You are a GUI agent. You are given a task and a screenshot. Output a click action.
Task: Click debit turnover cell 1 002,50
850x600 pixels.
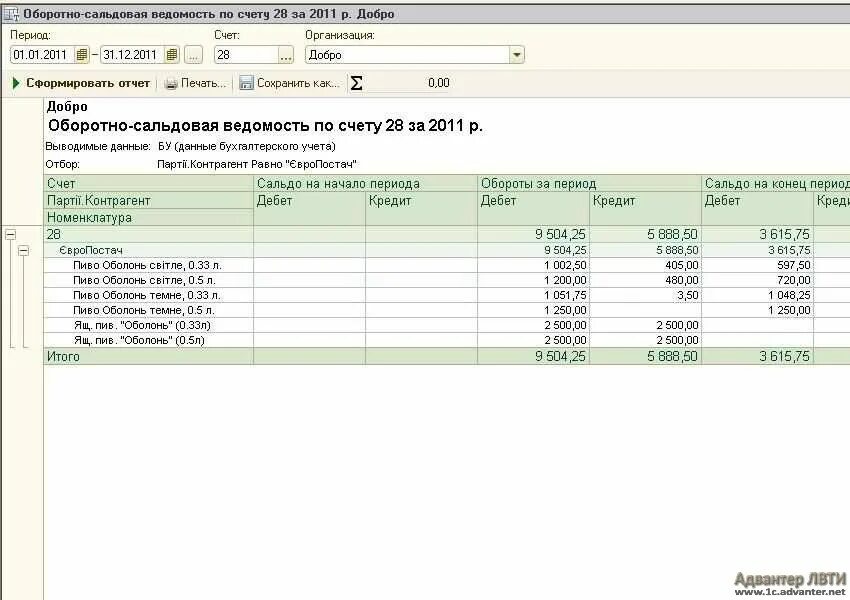[x=533, y=265]
